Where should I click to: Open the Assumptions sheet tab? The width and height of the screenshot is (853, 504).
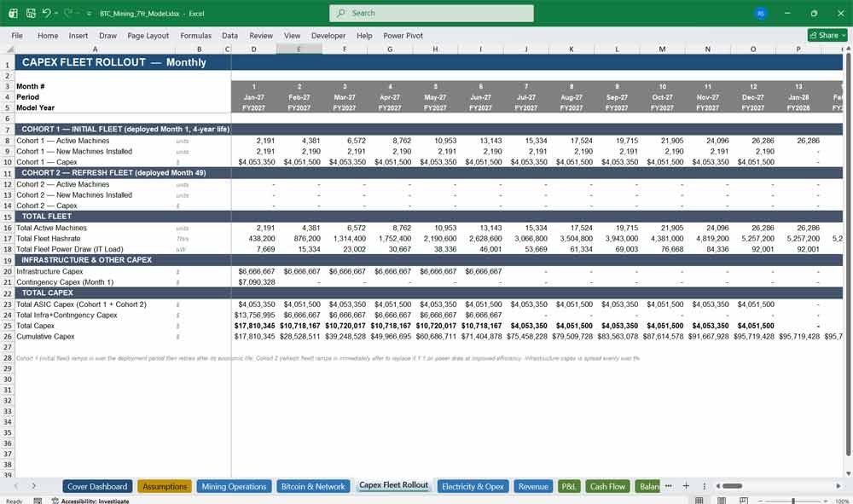click(x=165, y=487)
